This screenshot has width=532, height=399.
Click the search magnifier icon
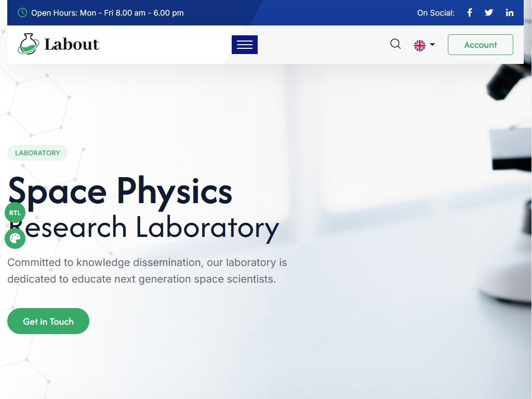point(395,44)
